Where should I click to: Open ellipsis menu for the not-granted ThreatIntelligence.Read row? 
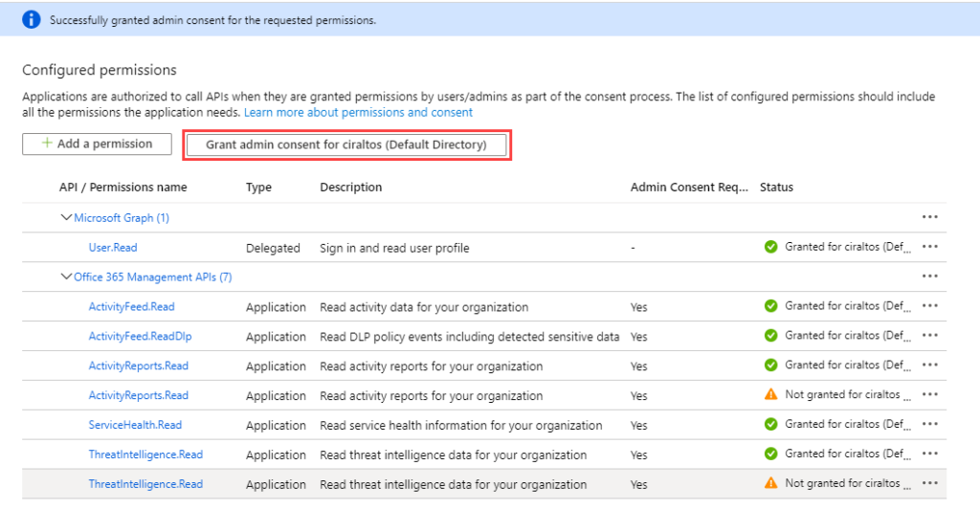[930, 482]
